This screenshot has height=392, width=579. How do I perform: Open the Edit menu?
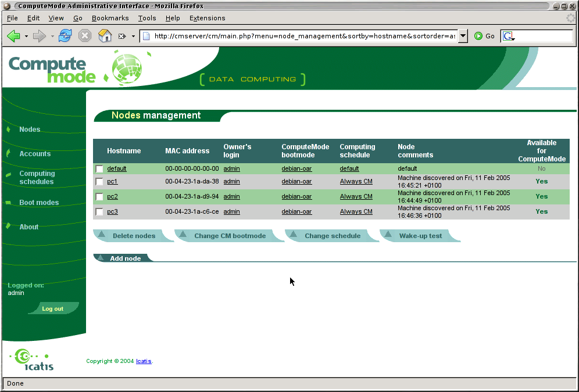coord(33,18)
